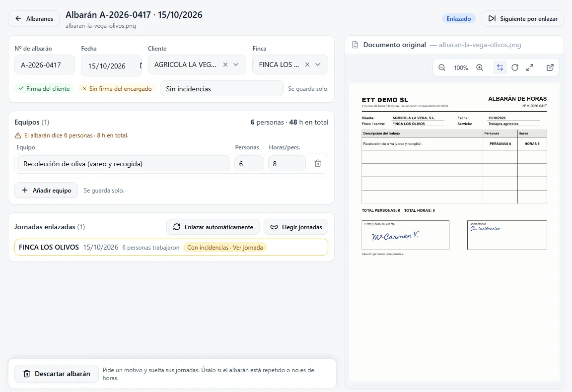
Task: Zoom out the original document viewer
Action: pos(442,67)
